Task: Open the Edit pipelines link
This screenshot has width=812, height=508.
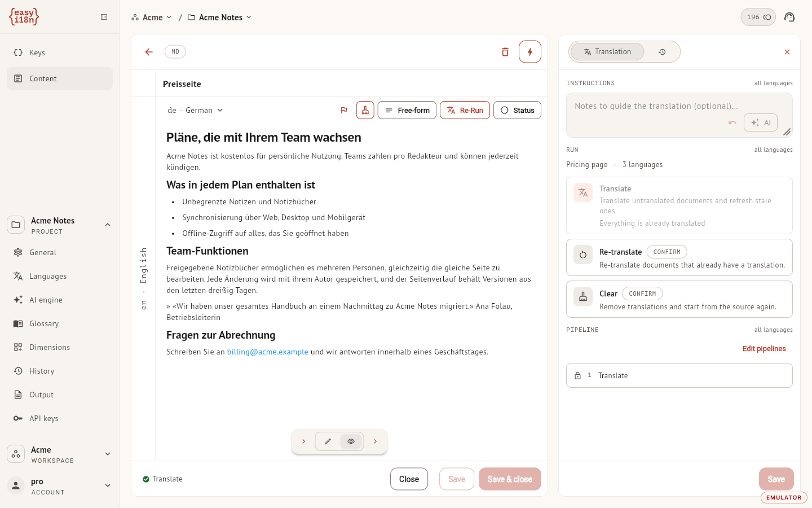Action: (764, 348)
